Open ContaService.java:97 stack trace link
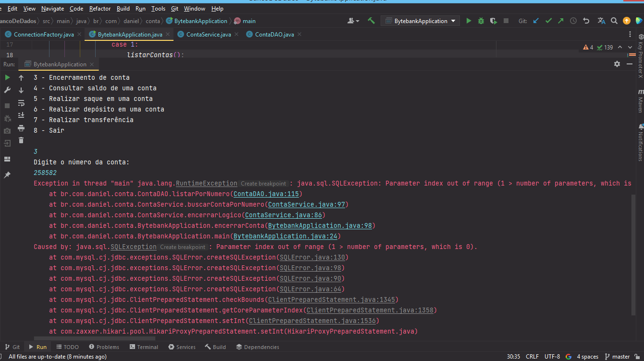This screenshot has height=361, width=644. point(307,204)
